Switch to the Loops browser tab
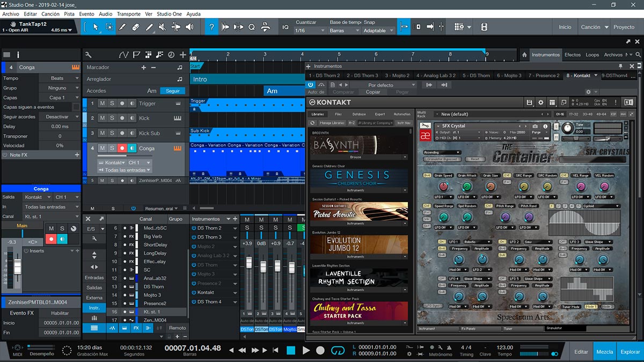The image size is (644, 362). [x=592, y=55]
